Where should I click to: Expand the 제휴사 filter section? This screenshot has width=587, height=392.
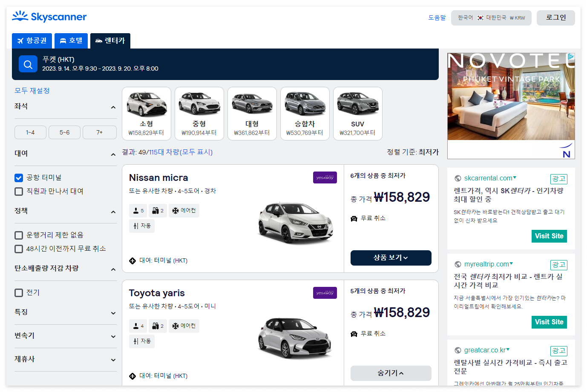point(113,360)
